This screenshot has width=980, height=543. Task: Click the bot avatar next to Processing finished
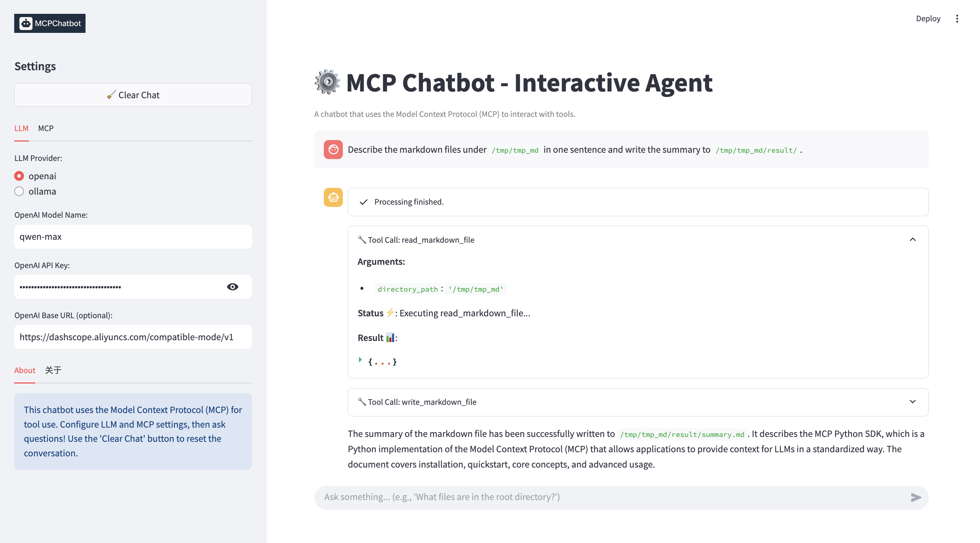tap(333, 197)
